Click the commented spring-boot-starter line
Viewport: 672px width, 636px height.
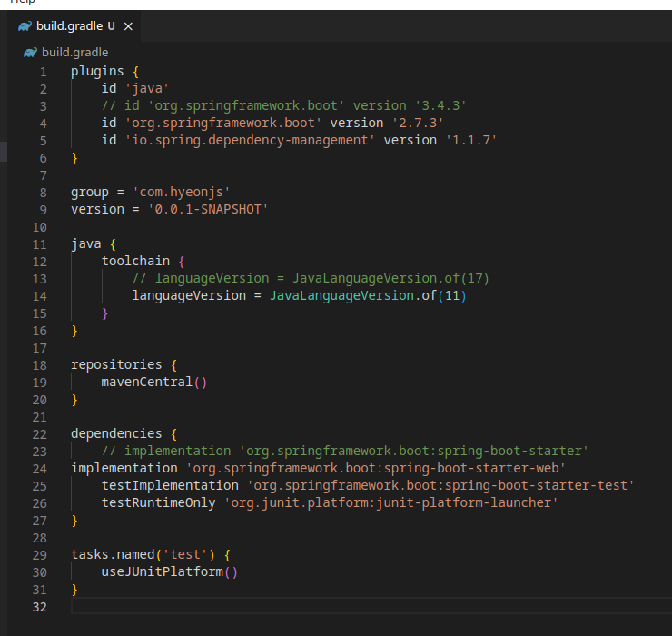click(x=345, y=451)
